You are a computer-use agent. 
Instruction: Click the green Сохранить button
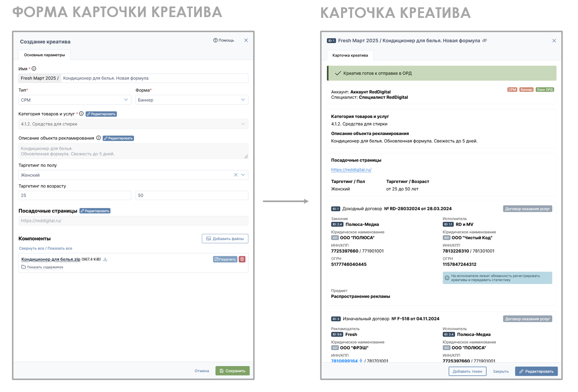pyautogui.click(x=232, y=371)
